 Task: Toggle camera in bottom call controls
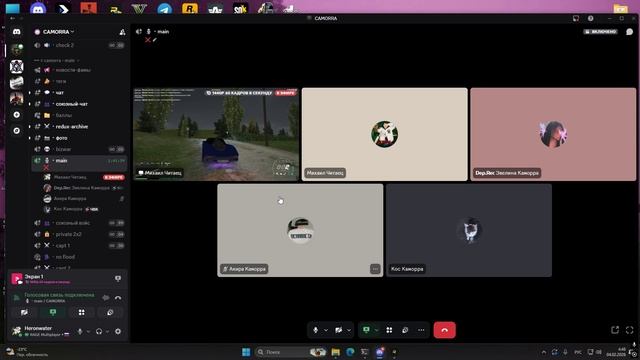click(338, 330)
